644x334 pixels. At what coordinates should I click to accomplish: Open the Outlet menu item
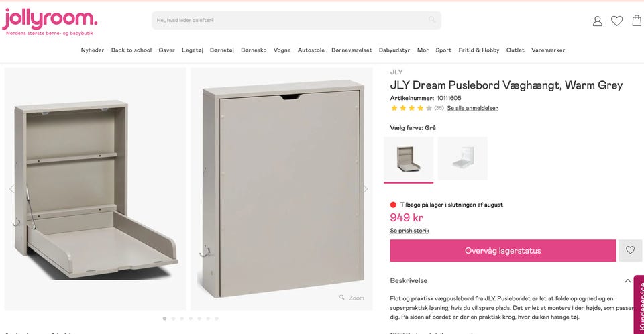(x=515, y=50)
